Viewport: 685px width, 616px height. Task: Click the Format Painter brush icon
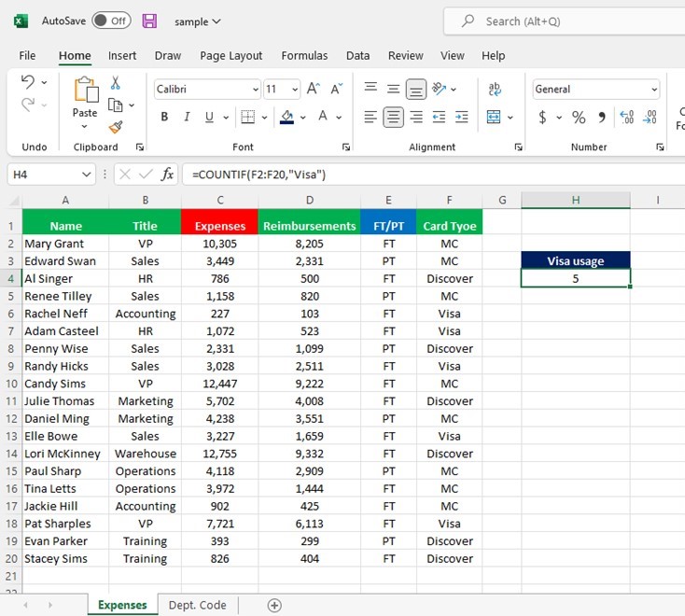116,127
